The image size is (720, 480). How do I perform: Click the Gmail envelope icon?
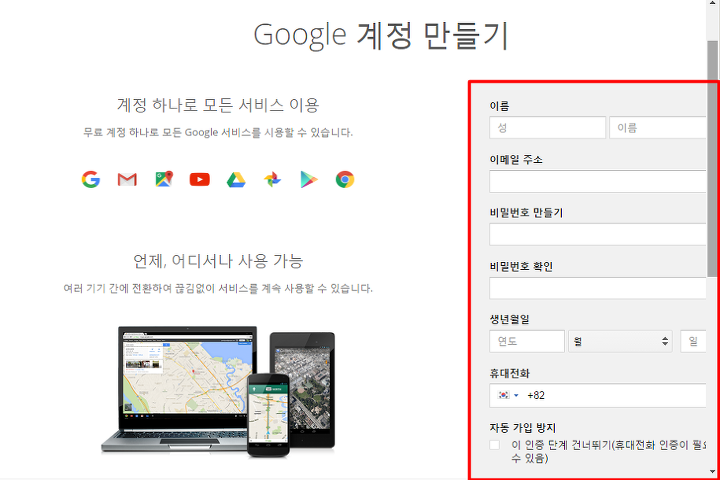click(x=127, y=179)
